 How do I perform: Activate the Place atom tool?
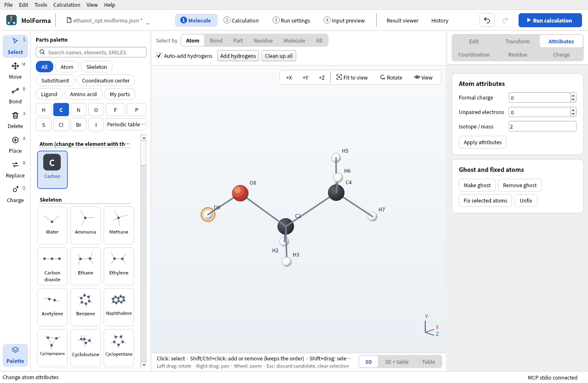coord(15,145)
